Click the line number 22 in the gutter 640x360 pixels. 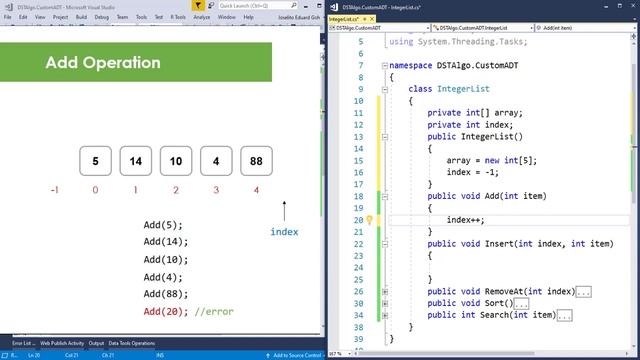pos(358,244)
